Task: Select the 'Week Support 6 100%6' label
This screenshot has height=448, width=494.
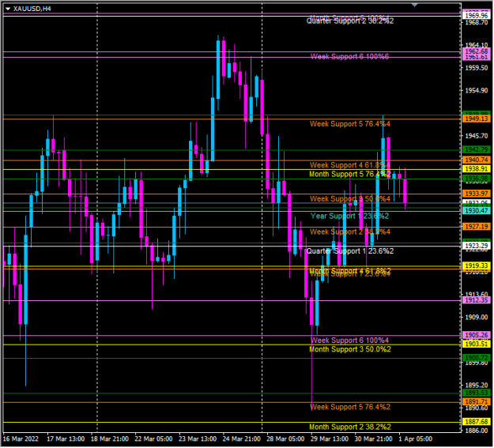Action: (349, 57)
